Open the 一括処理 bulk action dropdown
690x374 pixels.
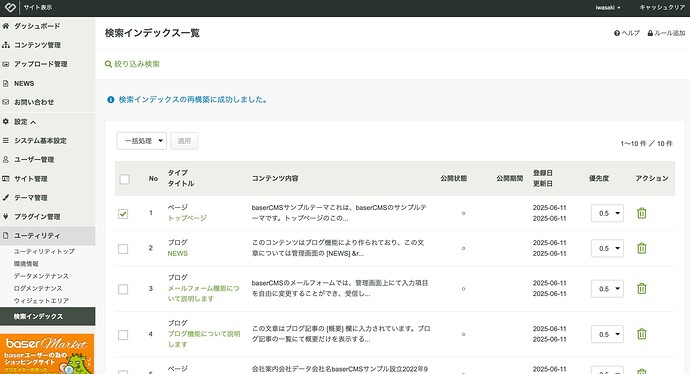pos(142,141)
